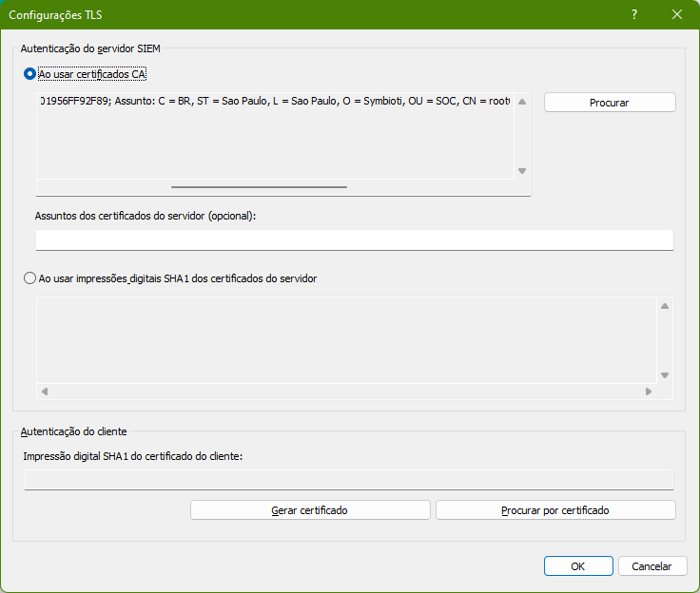Click the horizontal scrollbar of CA certificate list
The height and width of the screenshot is (593, 700).
tap(259, 187)
